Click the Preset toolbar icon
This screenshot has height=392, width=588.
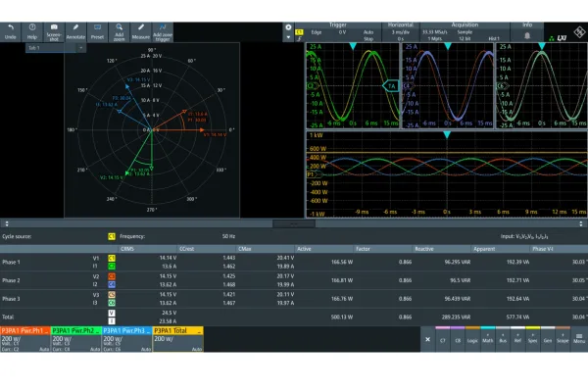point(97,31)
